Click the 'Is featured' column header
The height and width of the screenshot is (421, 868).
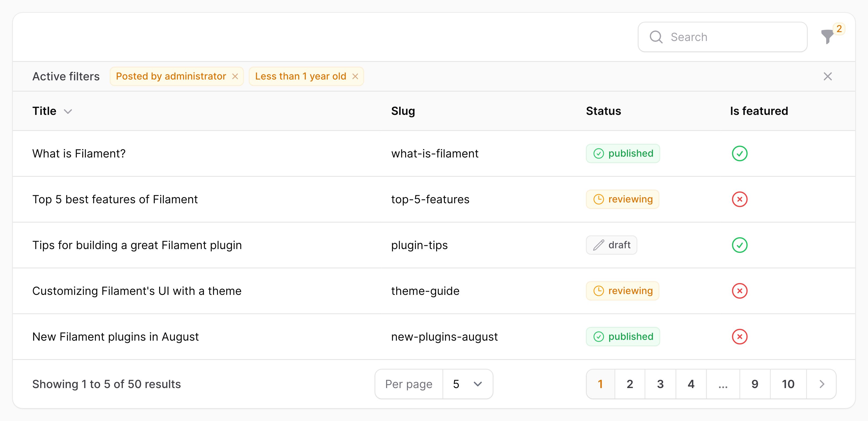point(759,111)
